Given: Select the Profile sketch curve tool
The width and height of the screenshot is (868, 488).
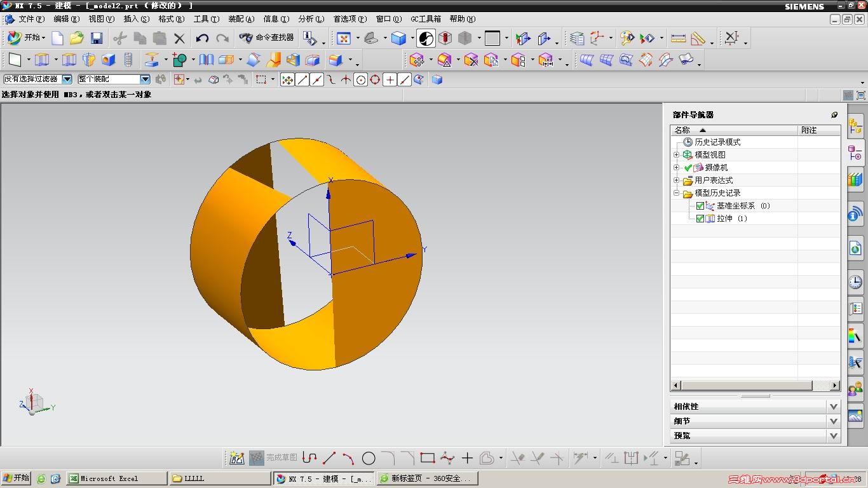Looking at the screenshot, I should 309,457.
